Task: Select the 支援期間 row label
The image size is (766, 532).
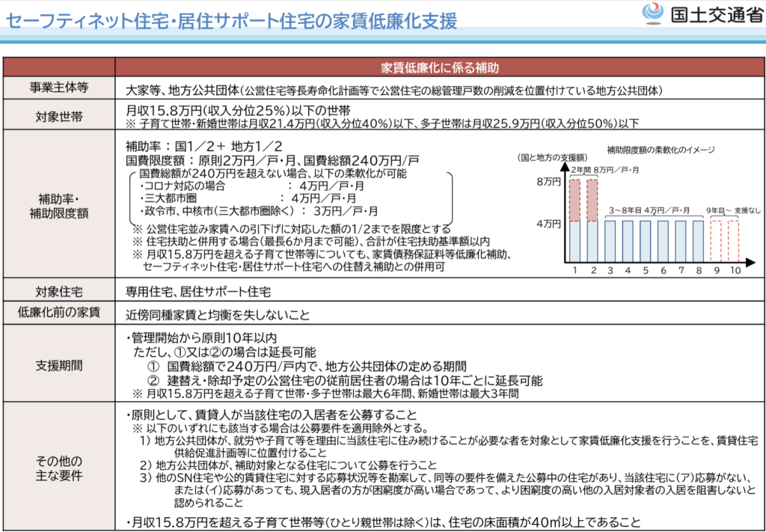Action: [x=59, y=366]
